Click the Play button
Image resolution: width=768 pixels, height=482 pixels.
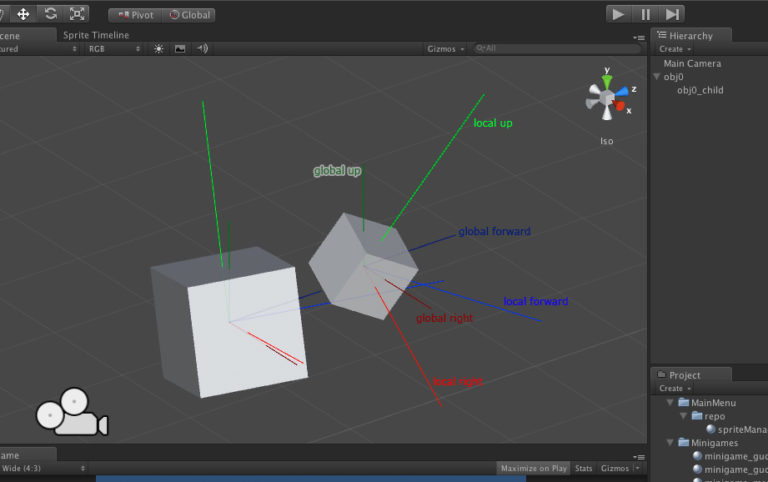(618, 14)
